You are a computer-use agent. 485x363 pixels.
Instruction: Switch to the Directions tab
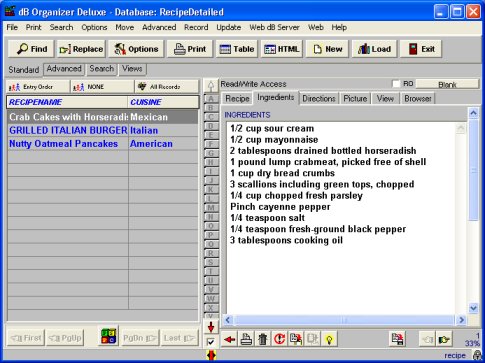click(x=319, y=99)
